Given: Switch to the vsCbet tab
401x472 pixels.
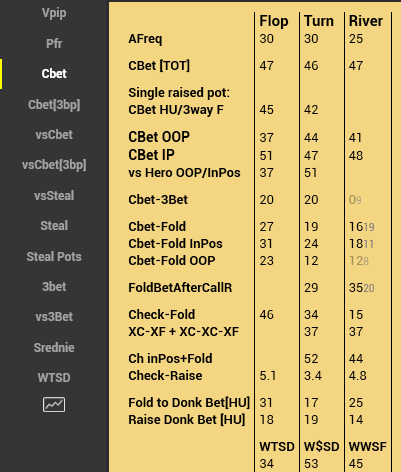Looking at the screenshot, I should point(54,135).
